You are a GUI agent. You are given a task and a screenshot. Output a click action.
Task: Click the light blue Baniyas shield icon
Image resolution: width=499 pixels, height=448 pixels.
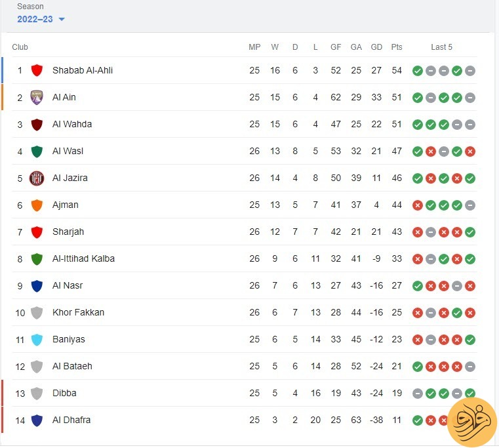(37, 339)
